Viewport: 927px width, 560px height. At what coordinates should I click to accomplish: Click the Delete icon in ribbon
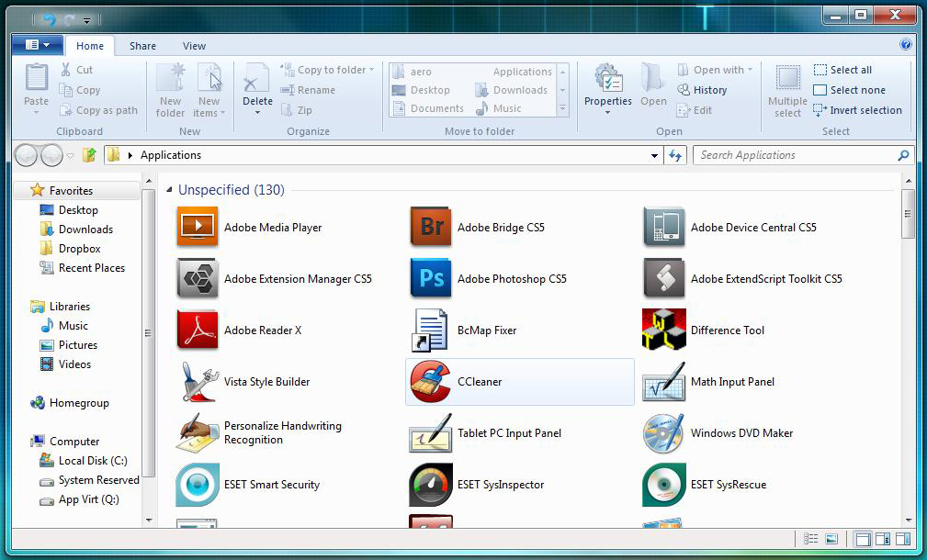(x=257, y=83)
